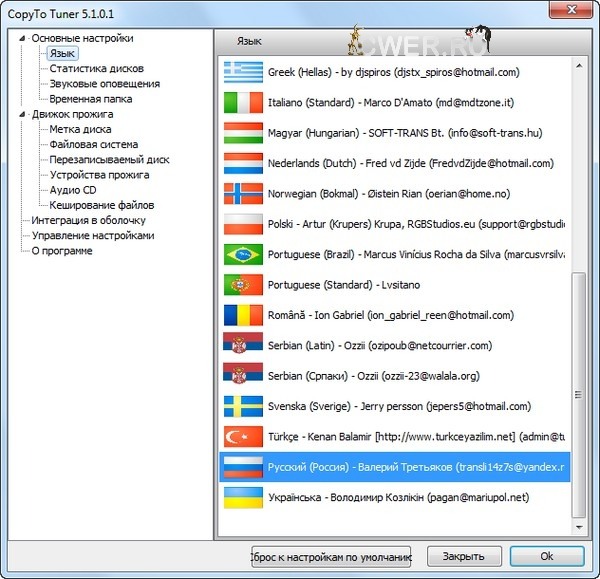Pick the Ukrainian flag icon
Screen dimensions: 600x579
241,497
